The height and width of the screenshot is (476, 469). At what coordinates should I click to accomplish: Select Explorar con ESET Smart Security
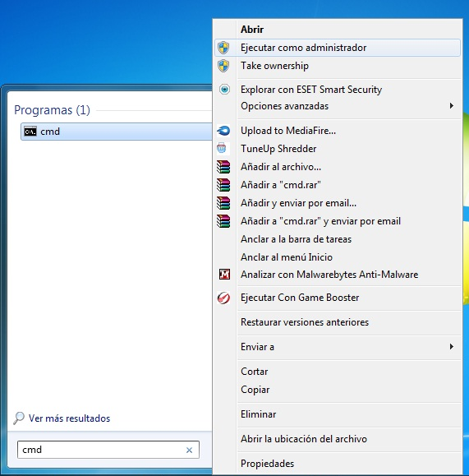(338, 90)
